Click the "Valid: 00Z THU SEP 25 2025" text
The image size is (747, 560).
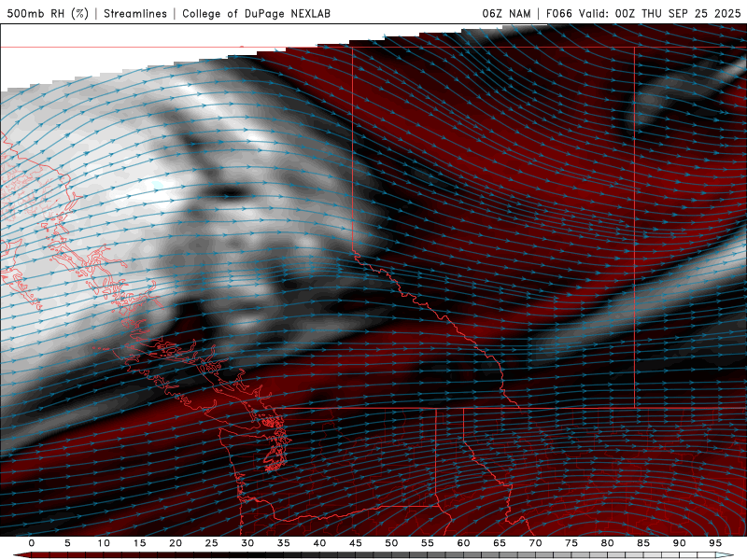[x=660, y=13]
